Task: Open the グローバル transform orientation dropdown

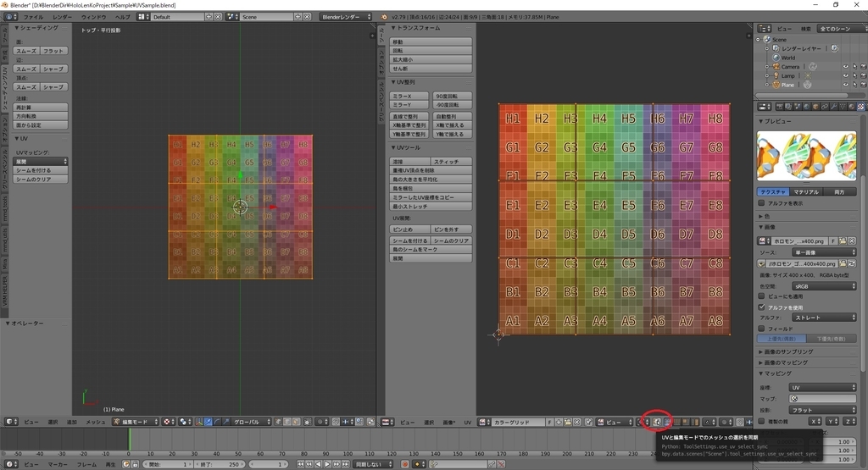Action: 251,422
